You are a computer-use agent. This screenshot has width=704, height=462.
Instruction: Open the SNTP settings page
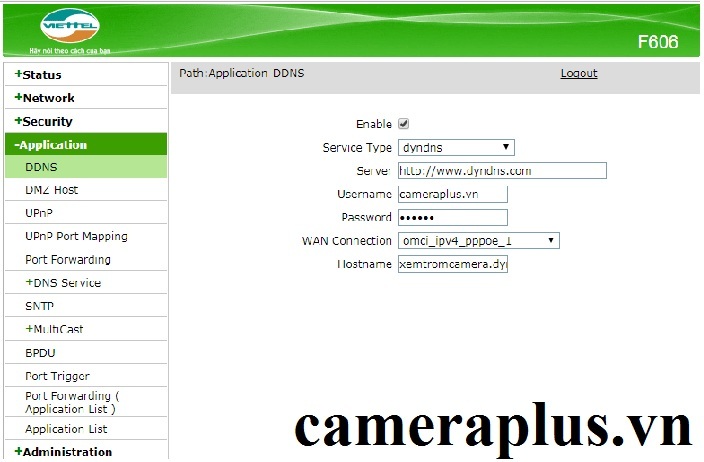point(40,306)
